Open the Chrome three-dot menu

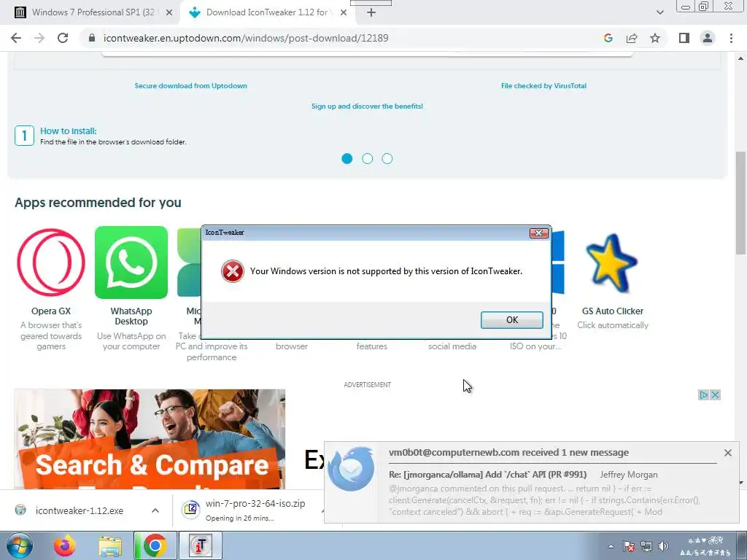coord(731,38)
